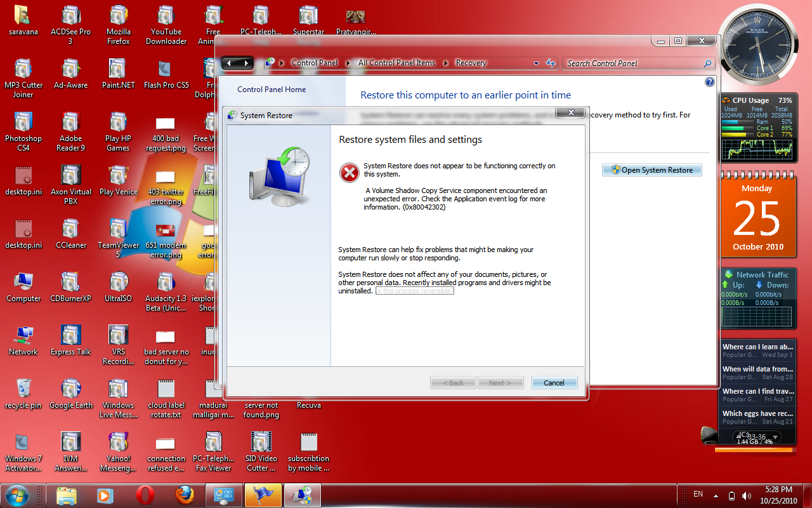Launch Mozilla Firefox desktop shortcut

(x=118, y=25)
